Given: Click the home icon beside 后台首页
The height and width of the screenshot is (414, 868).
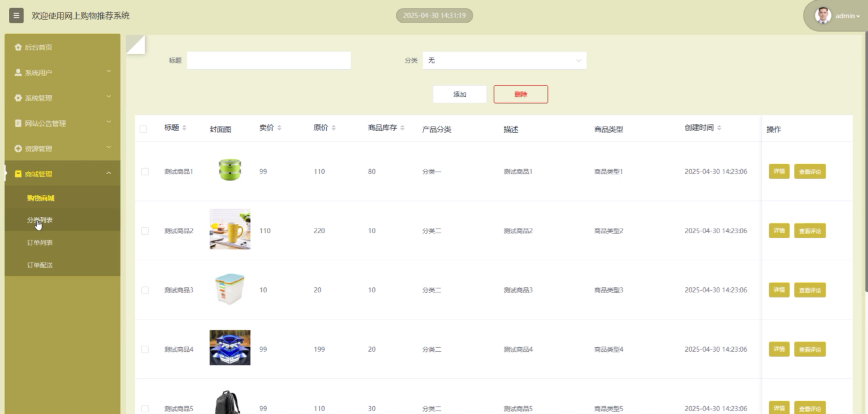Looking at the screenshot, I should pyautogui.click(x=18, y=47).
